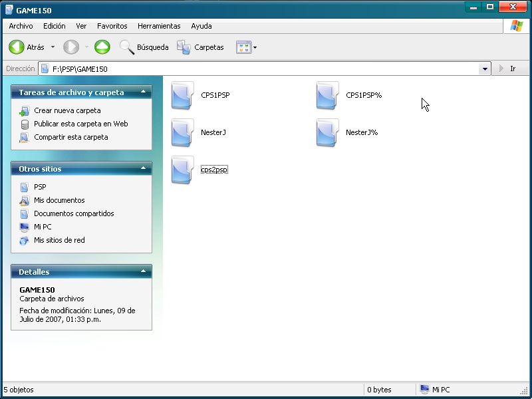This screenshot has height=399, width=532.
Task: Click the greyed Forward arrow icon
Action: pyautogui.click(x=71, y=47)
